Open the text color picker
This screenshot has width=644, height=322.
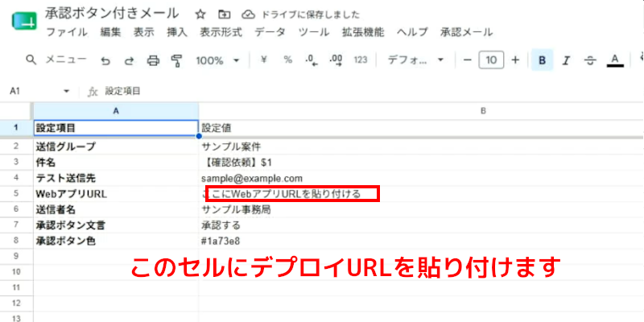(x=615, y=60)
